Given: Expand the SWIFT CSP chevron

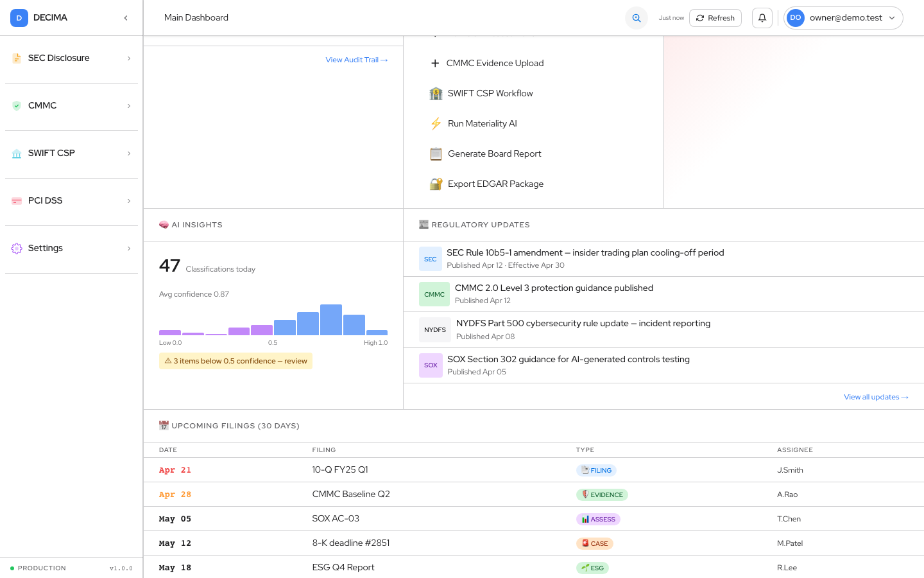Looking at the screenshot, I should click(x=129, y=153).
